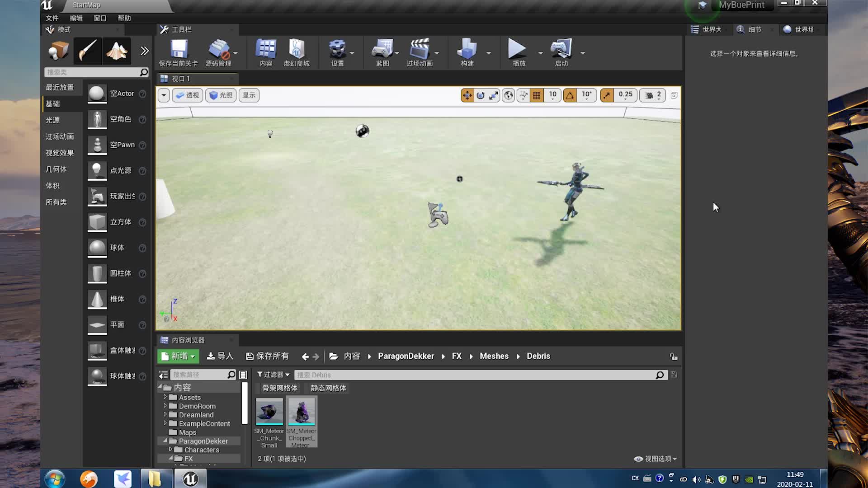Open the 编辑 menu
The image size is (868, 488).
(76, 18)
